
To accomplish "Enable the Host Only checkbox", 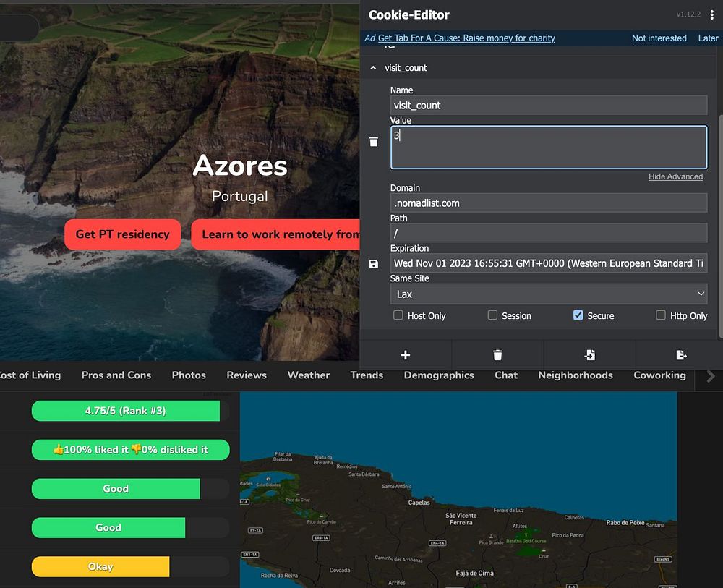I will tap(398, 315).
